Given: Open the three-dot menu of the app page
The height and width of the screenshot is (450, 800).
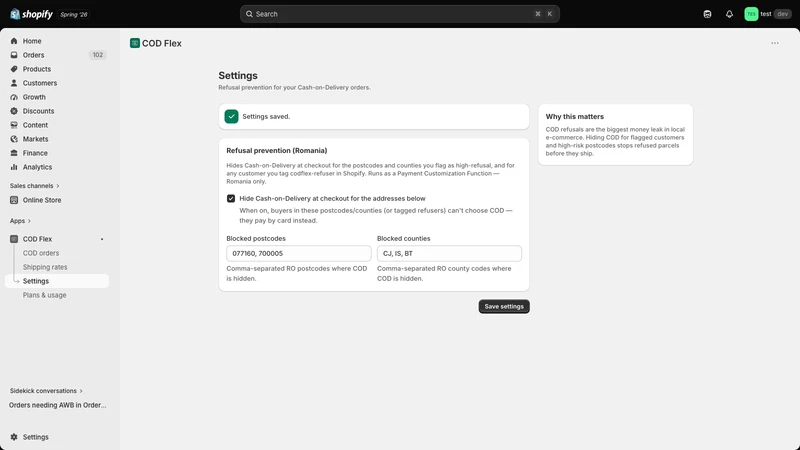Looking at the screenshot, I should tap(774, 43).
